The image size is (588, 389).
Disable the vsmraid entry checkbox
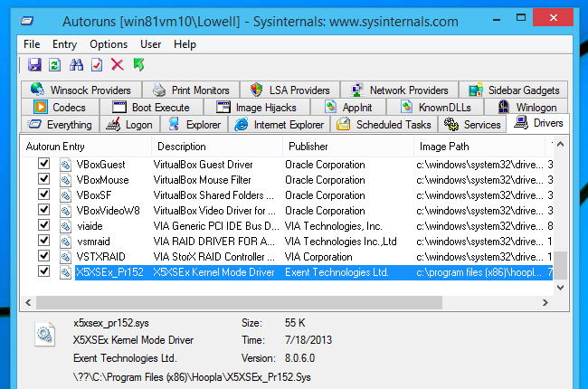click(x=44, y=241)
